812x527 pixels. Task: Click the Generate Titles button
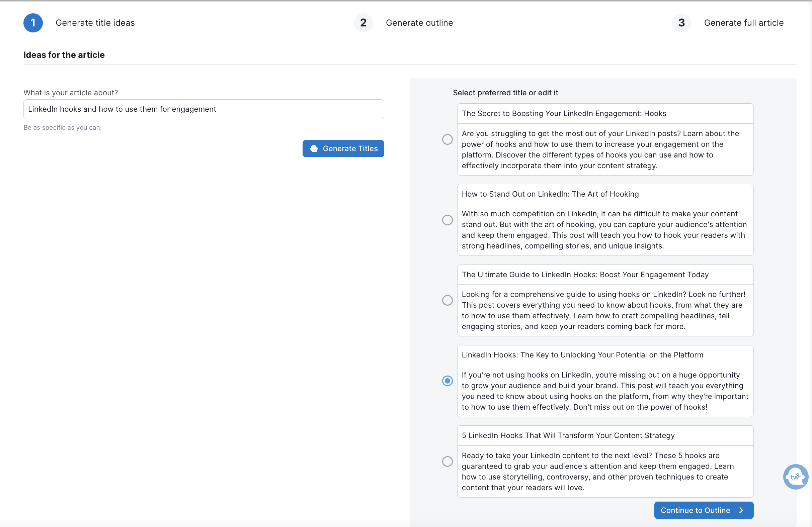click(x=343, y=148)
